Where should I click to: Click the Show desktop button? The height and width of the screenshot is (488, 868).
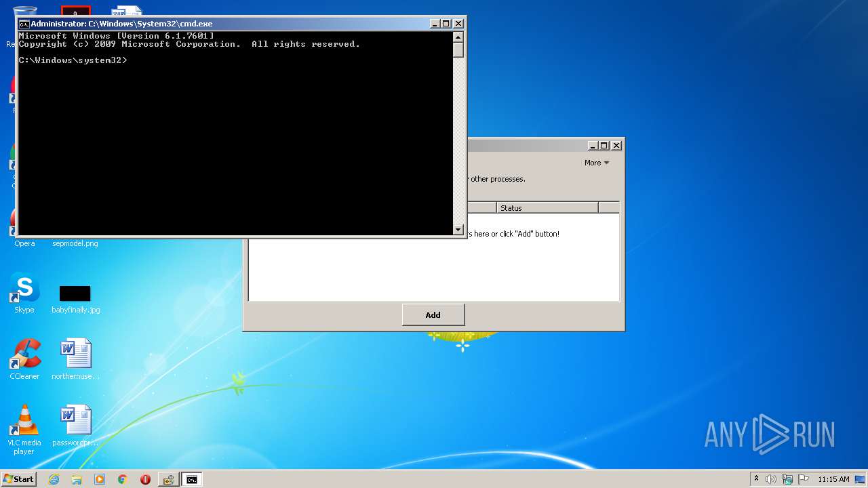(x=861, y=479)
